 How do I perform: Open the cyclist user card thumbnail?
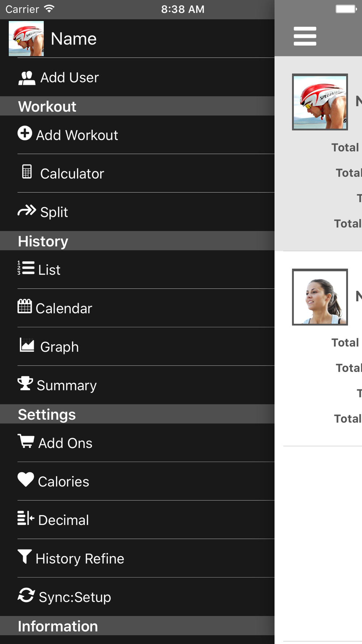tap(320, 102)
